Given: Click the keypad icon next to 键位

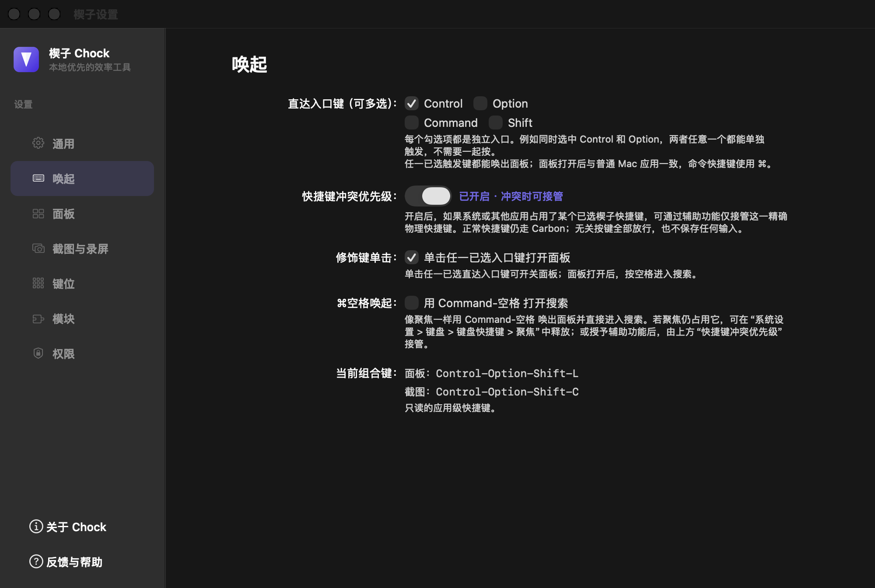Looking at the screenshot, I should coord(38,283).
